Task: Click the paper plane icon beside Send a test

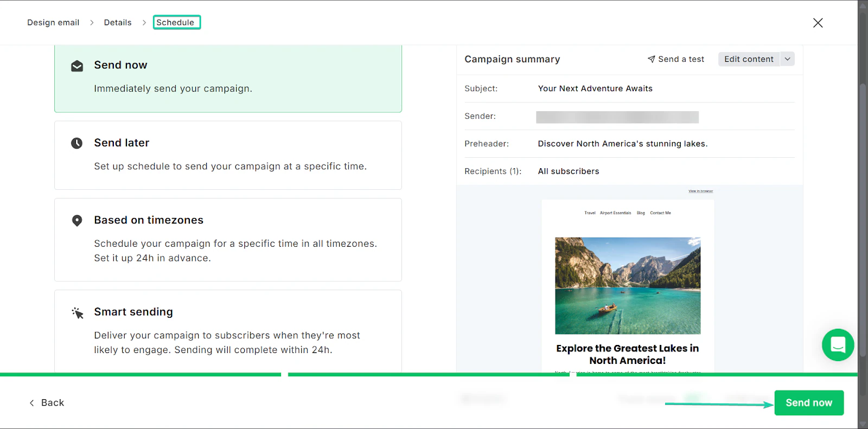Action: [652, 59]
